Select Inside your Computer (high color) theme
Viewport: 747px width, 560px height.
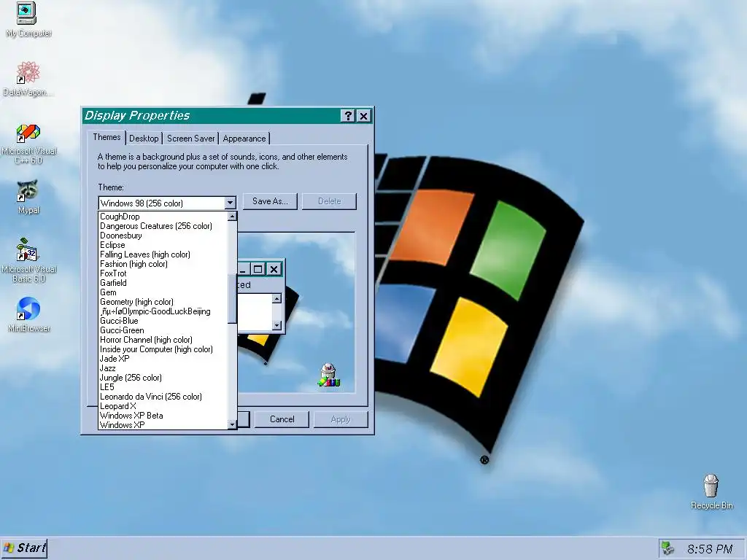click(163, 349)
